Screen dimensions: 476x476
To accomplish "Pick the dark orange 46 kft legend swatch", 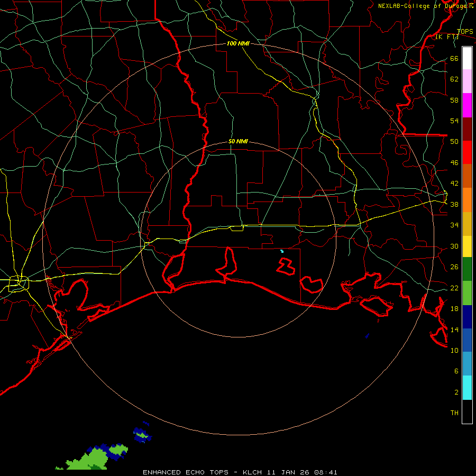I will 467,176.
